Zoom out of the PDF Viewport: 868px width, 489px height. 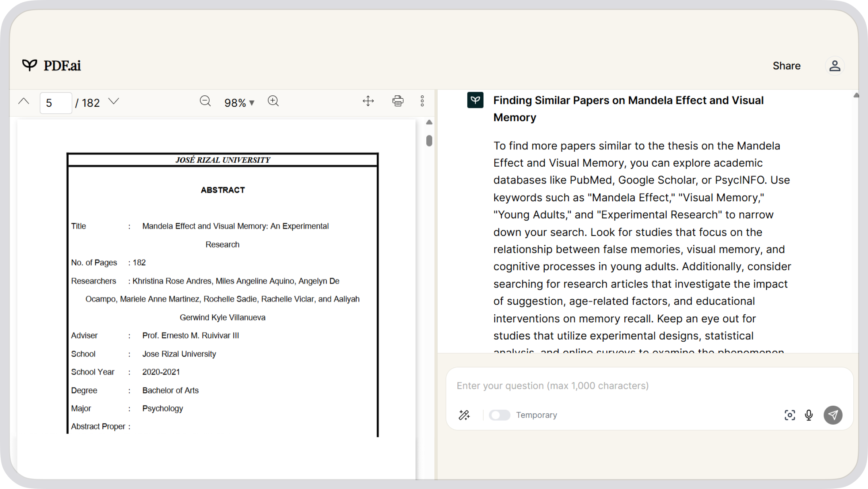[x=205, y=101]
